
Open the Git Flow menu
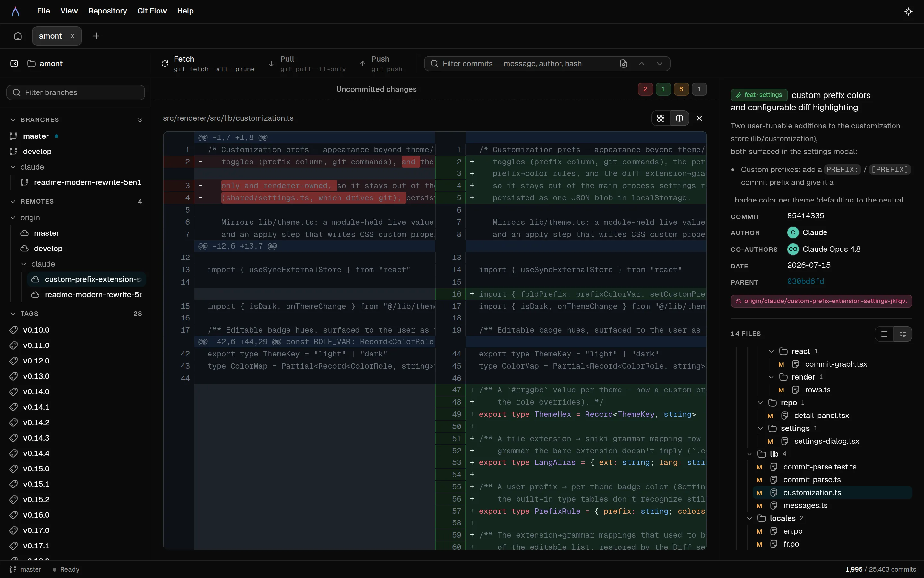tap(152, 11)
